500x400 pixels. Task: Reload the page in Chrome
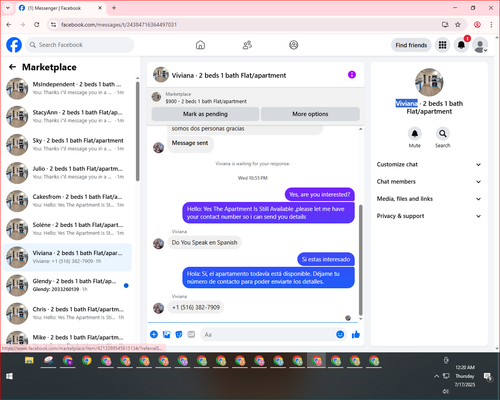coord(37,25)
